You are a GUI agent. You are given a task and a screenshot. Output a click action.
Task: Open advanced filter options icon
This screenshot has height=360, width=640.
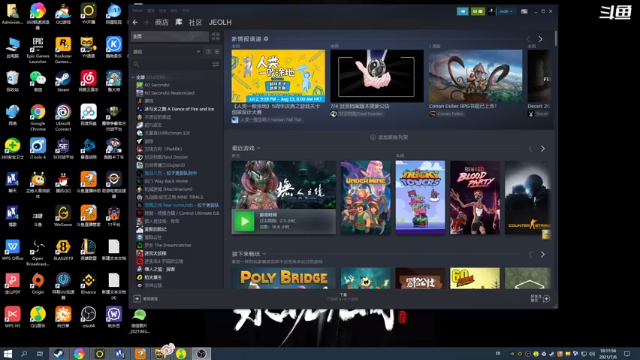click(216, 64)
